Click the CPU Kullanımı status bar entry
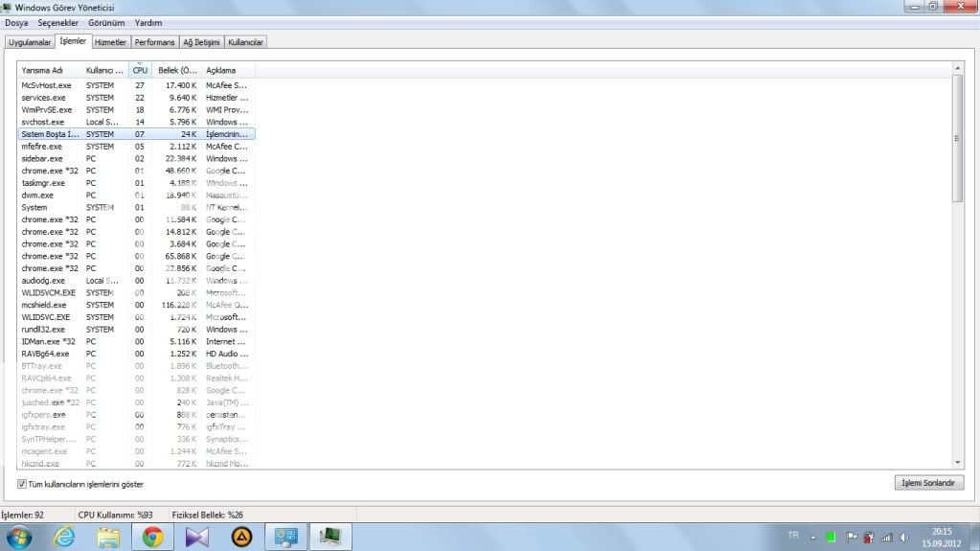This screenshot has width=980, height=551. (115, 515)
